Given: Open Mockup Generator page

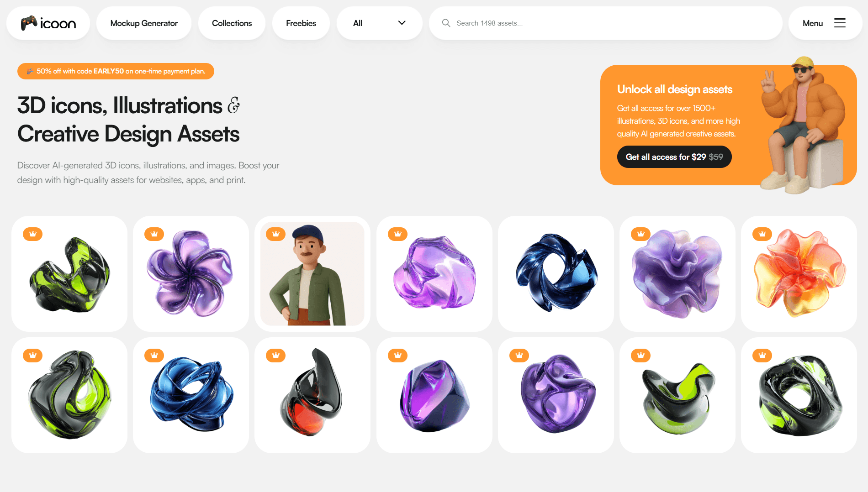Looking at the screenshot, I should pos(144,23).
